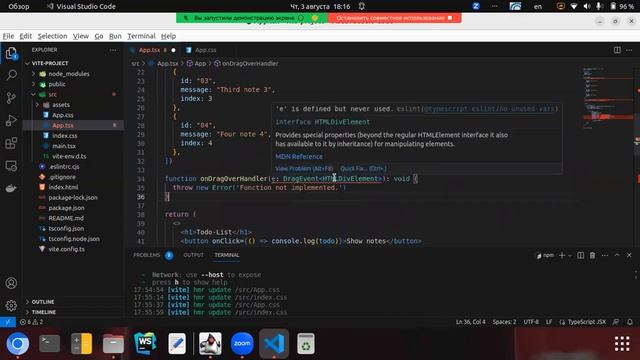The image size is (640, 360).
Task: Switch to the OUTPUT panel tab
Action: (193, 255)
